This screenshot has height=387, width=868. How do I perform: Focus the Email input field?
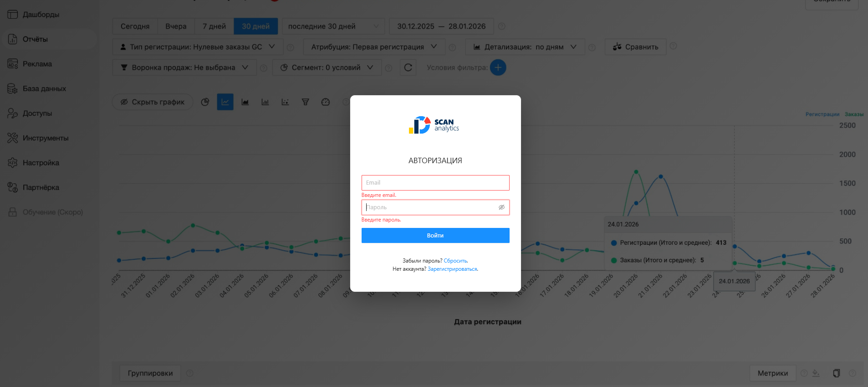click(435, 183)
